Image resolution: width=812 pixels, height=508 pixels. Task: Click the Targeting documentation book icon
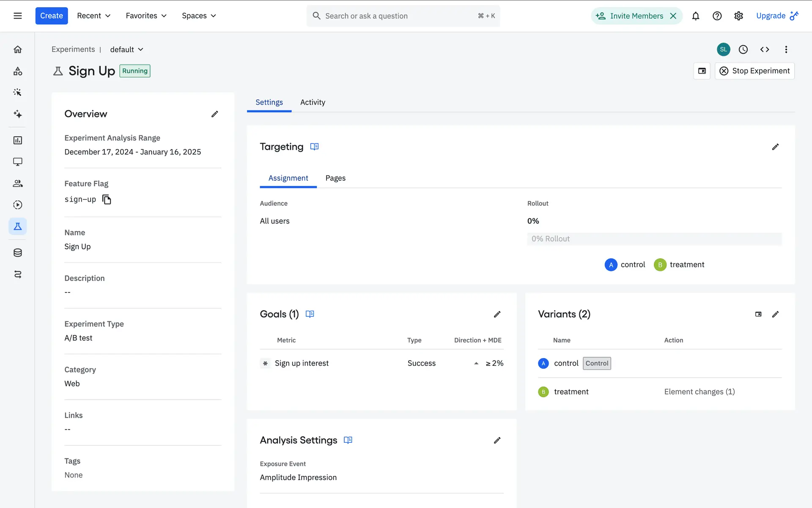tap(314, 146)
